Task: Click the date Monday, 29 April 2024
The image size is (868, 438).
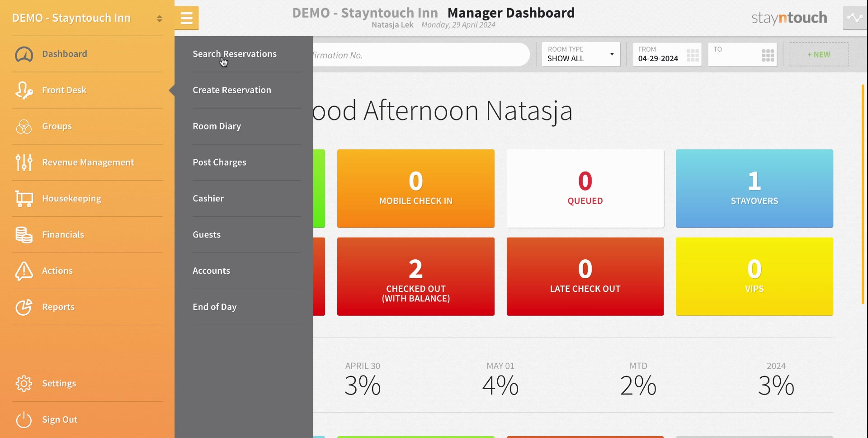Action: pos(458,25)
